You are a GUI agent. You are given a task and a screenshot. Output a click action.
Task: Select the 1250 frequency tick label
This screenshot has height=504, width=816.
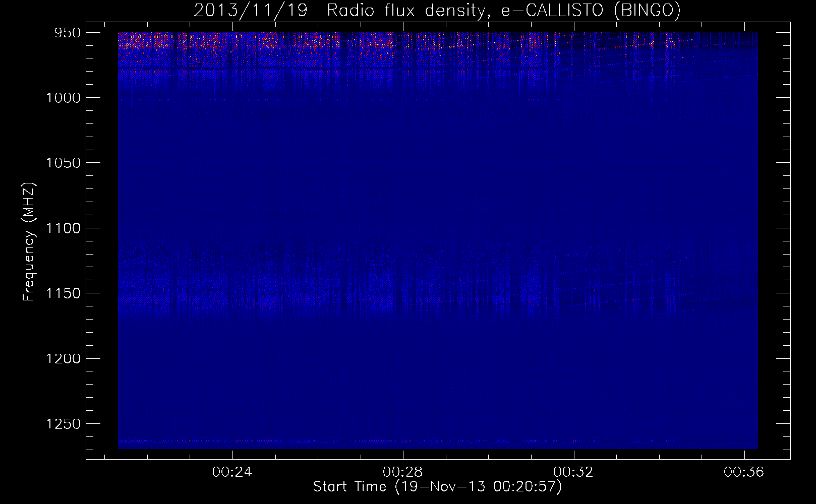point(63,424)
